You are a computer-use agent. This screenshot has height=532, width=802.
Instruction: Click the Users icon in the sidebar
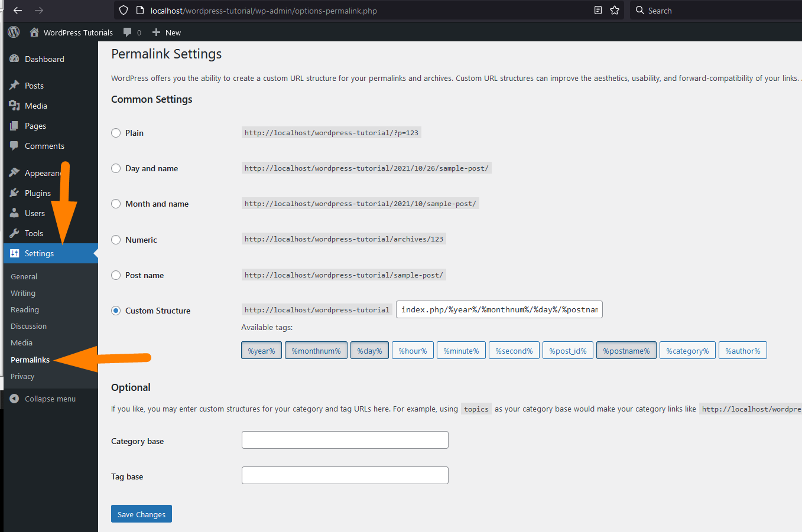click(x=14, y=213)
